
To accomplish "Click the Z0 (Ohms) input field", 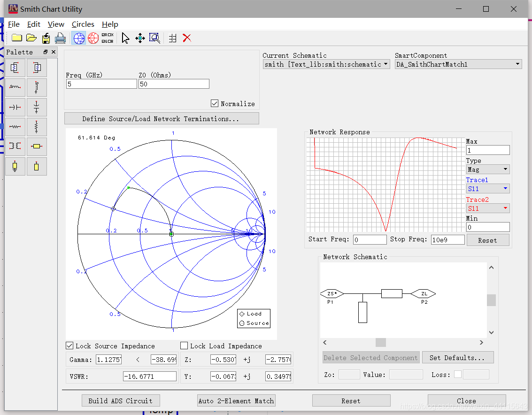I will [x=174, y=84].
